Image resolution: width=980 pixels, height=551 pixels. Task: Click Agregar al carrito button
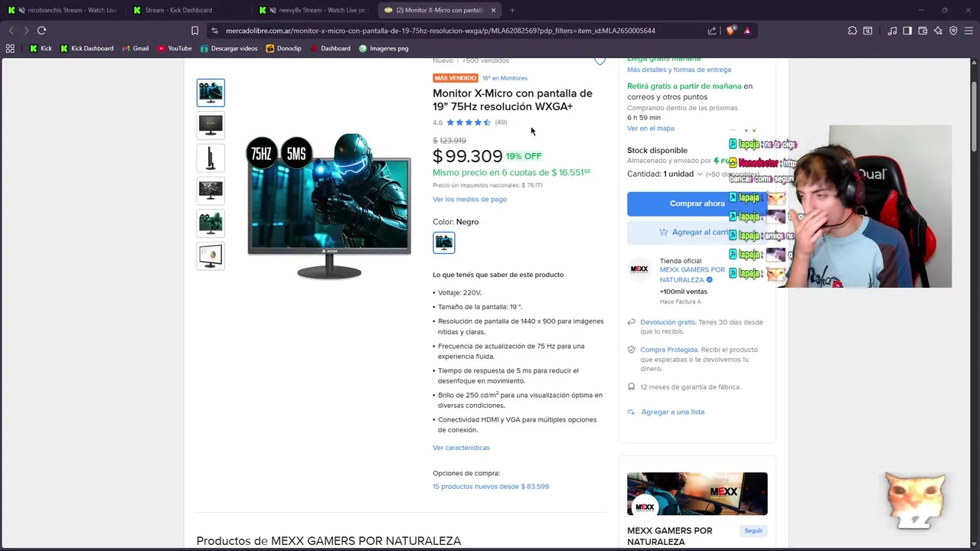coord(697,232)
